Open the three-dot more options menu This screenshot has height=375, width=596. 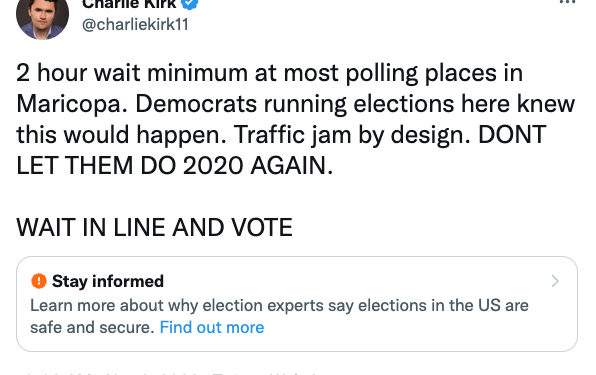tap(567, 2)
